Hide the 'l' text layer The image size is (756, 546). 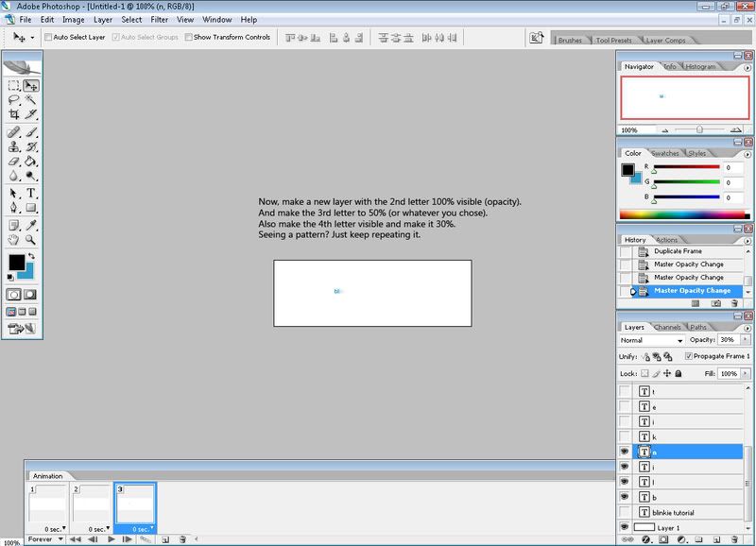point(625,482)
